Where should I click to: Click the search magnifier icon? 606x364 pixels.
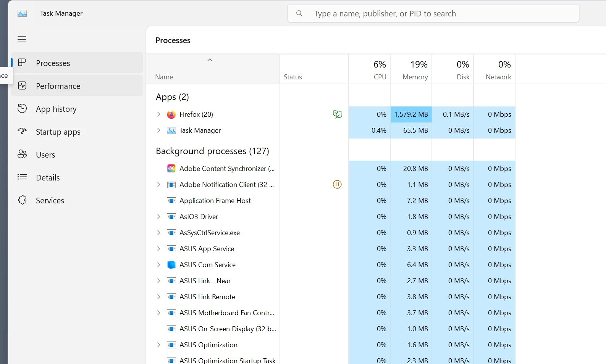pyautogui.click(x=299, y=14)
